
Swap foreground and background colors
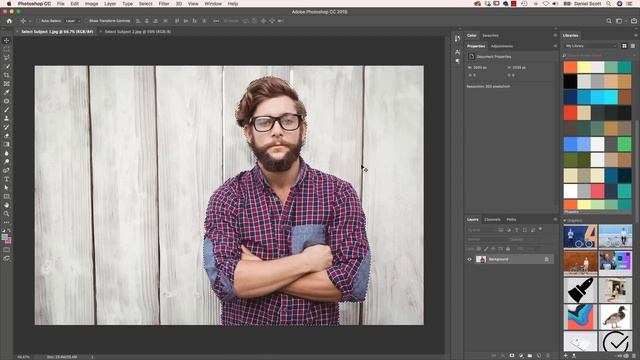click(x=9, y=231)
